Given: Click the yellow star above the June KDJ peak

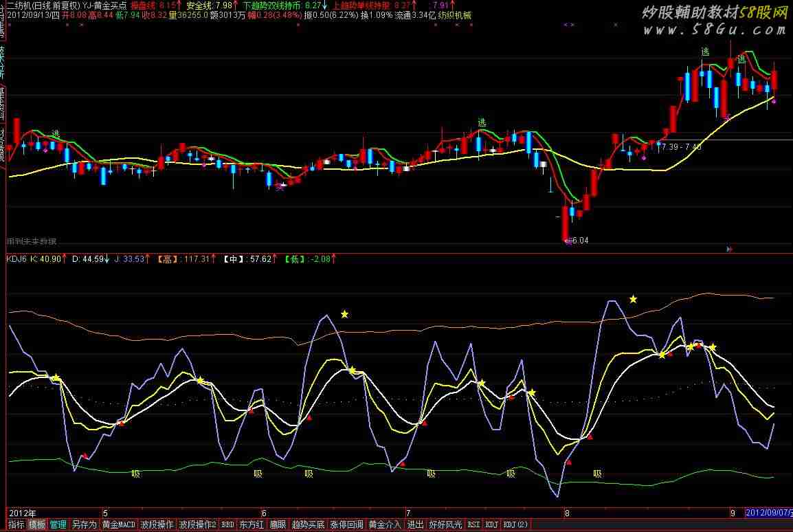Looking at the screenshot, I should 344,314.
